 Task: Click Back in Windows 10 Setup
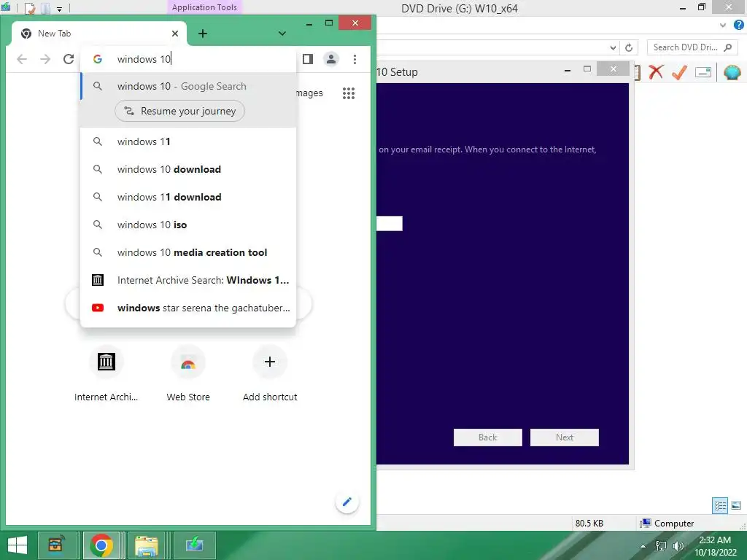pos(487,437)
